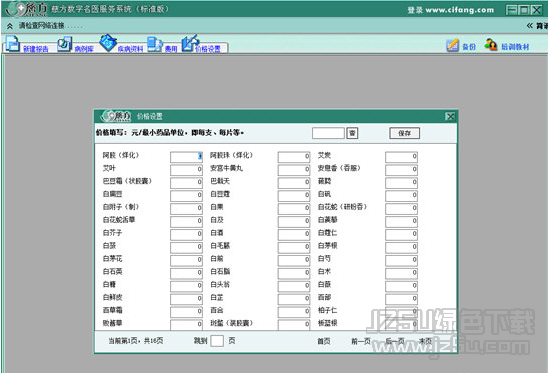Go to 后一页 next page
The width and height of the screenshot is (548, 373).
pos(395,341)
